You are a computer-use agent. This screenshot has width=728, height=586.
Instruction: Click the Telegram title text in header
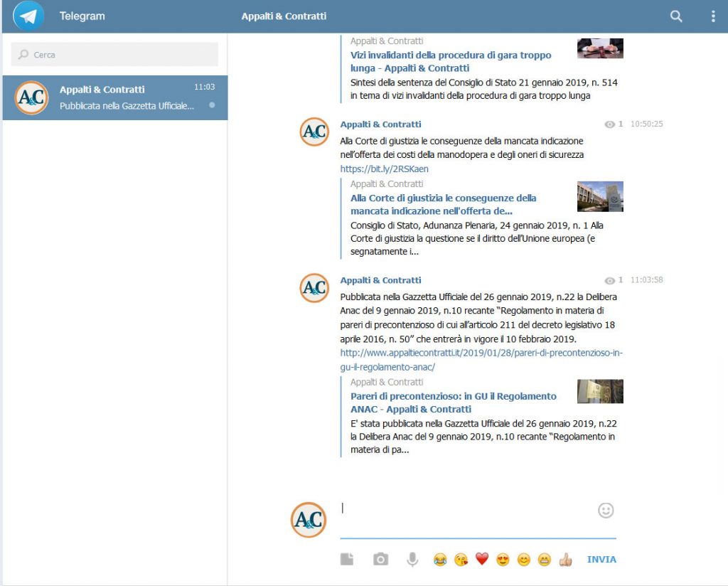[x=82, y=16]
